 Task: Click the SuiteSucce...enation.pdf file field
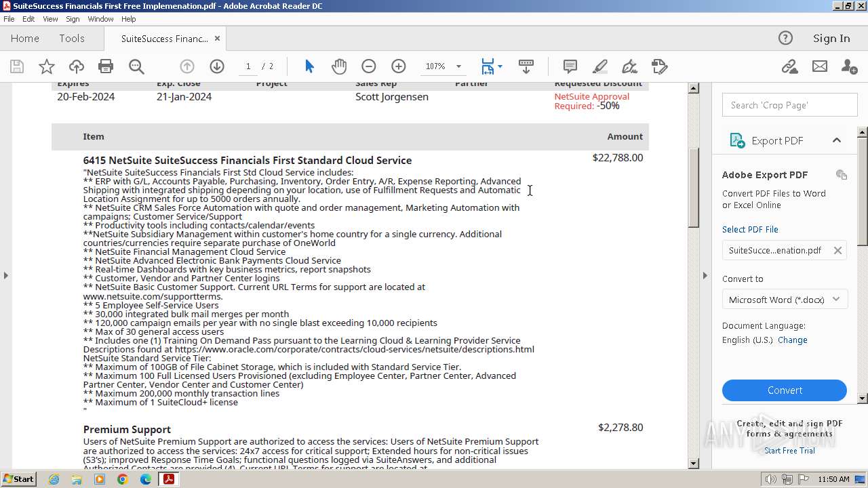[785, 250]
